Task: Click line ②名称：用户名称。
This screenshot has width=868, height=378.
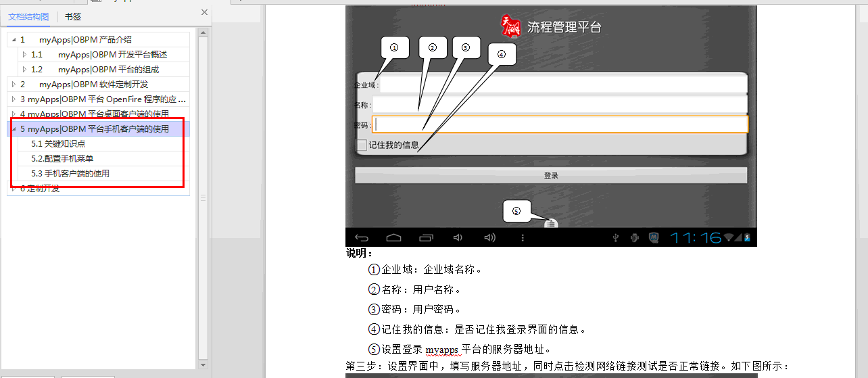Action: click(414, 289)
